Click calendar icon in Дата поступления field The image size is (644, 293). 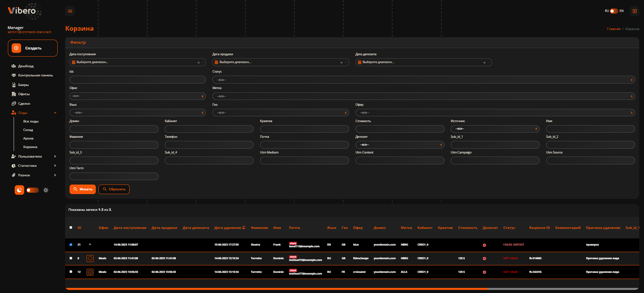pyautogui.click(x=73, y=62)
